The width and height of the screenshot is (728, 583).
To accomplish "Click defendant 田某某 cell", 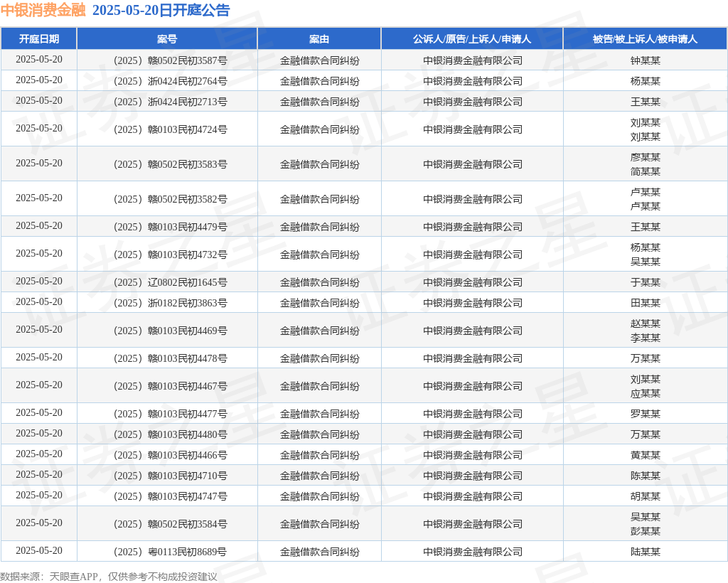I will pyautogui.click(x=645, y=303).
